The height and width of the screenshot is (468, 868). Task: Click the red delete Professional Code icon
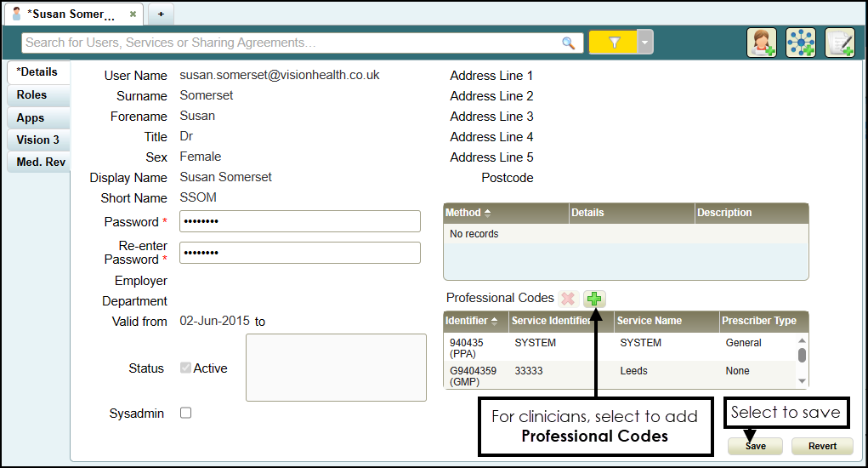tap(568, 299)
